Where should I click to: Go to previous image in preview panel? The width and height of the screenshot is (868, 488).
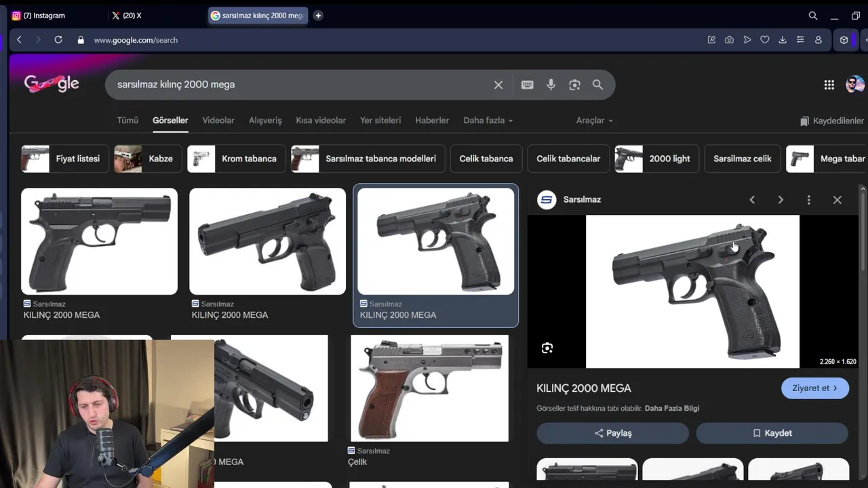(752, 200)
